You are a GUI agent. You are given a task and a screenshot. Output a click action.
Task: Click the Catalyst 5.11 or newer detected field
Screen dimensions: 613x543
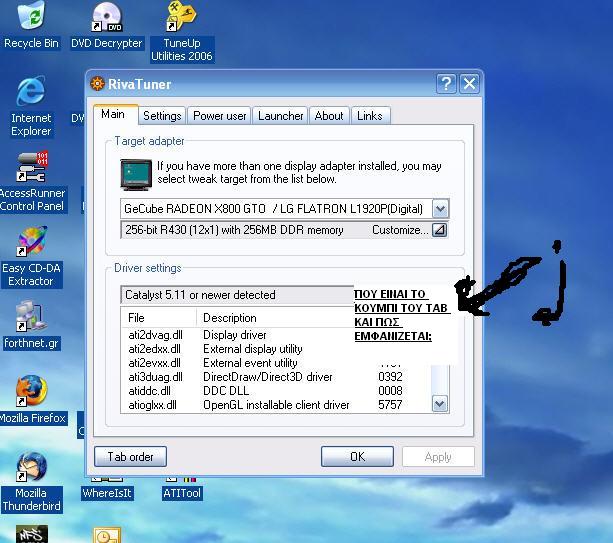coord(237,295)
